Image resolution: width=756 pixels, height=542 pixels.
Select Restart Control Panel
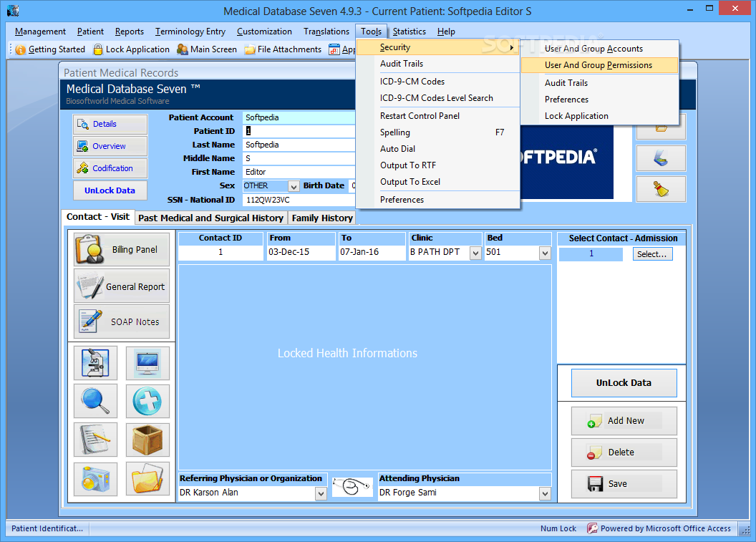click(x=438, y=116)
